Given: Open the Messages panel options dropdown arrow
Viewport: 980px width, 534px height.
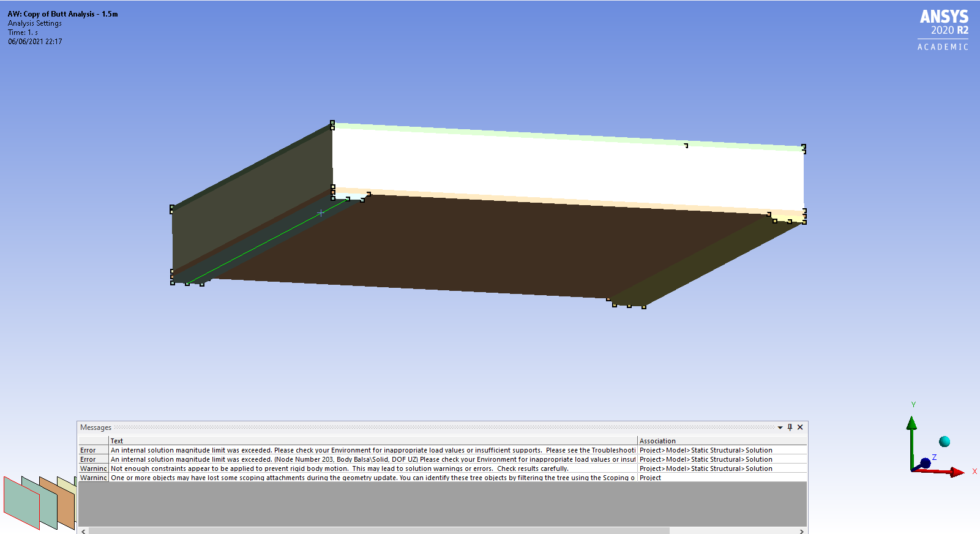Looking at the screenshot, I should [x=780, y=427].
